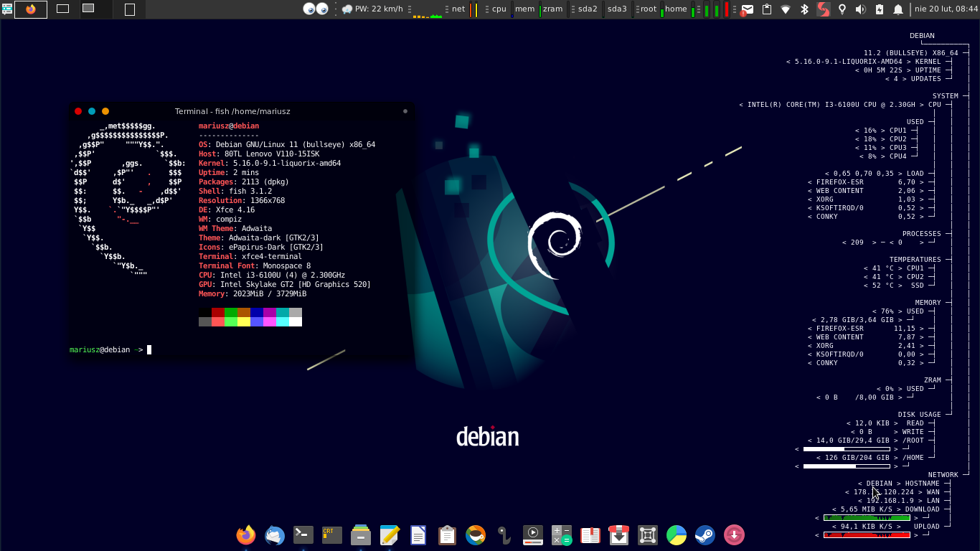Click the dark blue block in neofetch palette top row
This screenshot has width=980, height=551.
point(257,312)
